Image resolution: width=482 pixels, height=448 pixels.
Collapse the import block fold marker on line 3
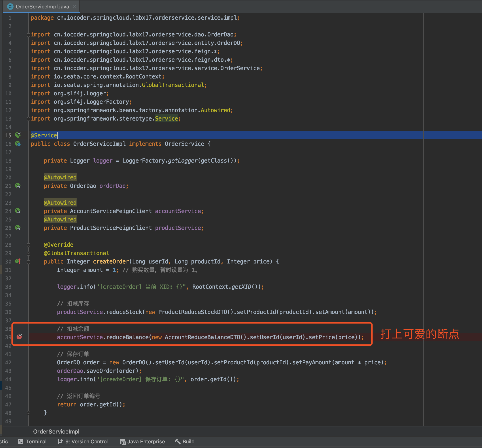coord(28,35)
